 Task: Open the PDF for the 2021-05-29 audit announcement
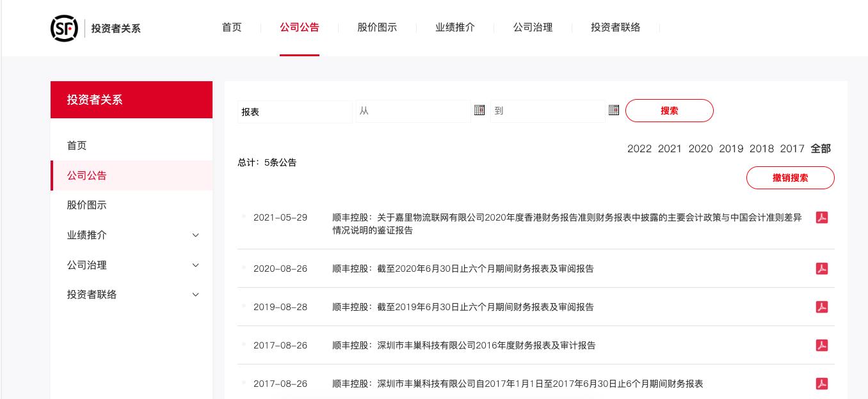pos(822,217)
